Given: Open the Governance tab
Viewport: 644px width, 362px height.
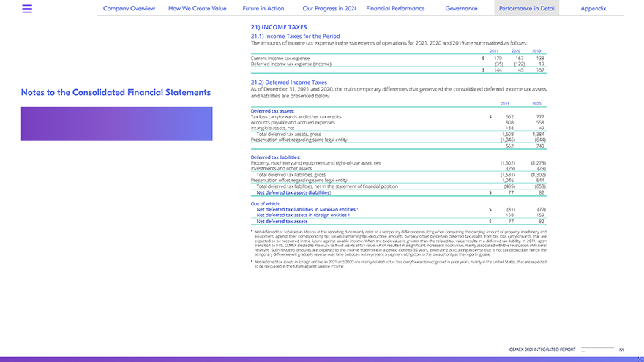Looking at the screenshot, I should pos(461,9).
